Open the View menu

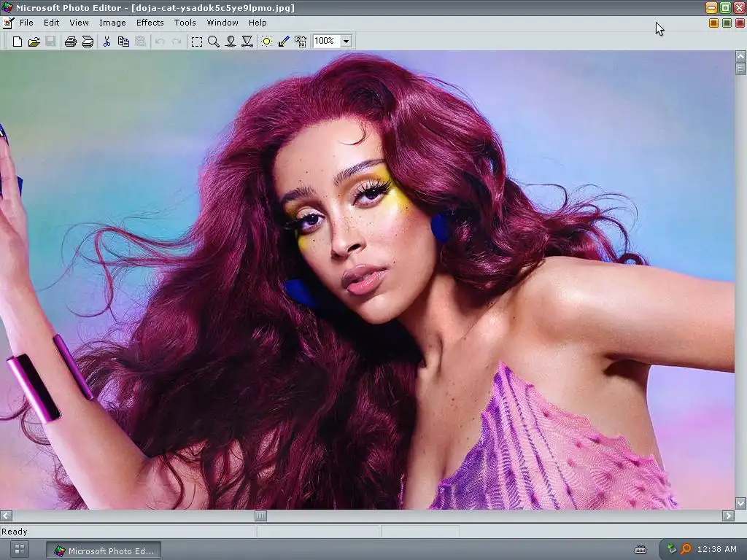(79, 23)
